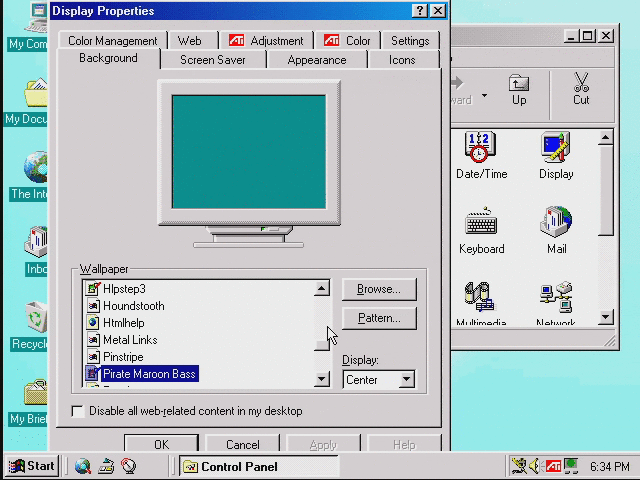Switch to the Web tab
Image resolution: width=640 pixels, height=480 pixels.
tap(189, 41)
